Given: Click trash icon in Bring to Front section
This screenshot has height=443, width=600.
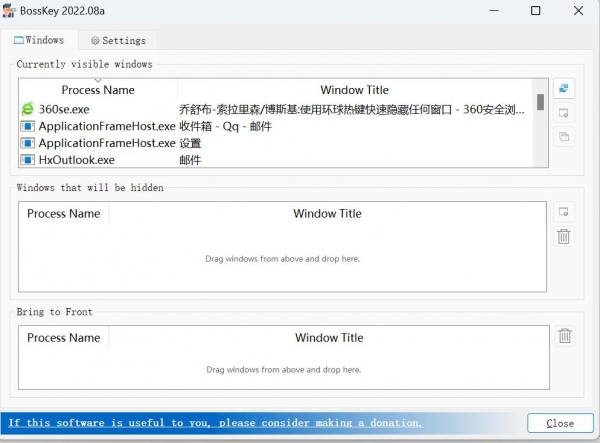Looking at the screenshot, I should click(565, 336).
